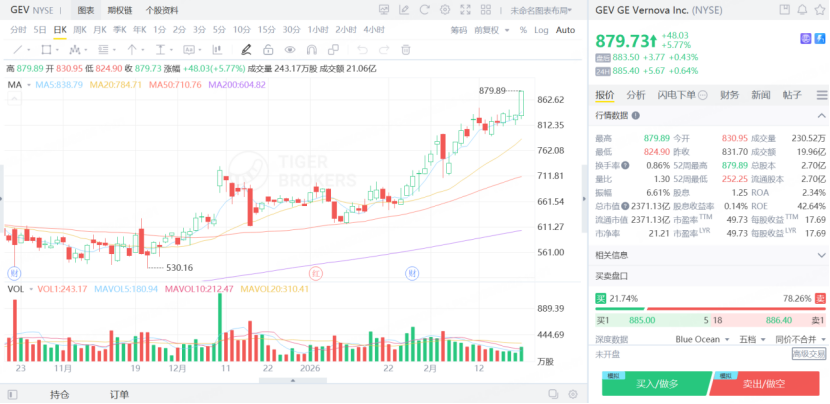
Task: Select the 15分 timeframe
Action: pyautogui.click(x=266, y=30)
